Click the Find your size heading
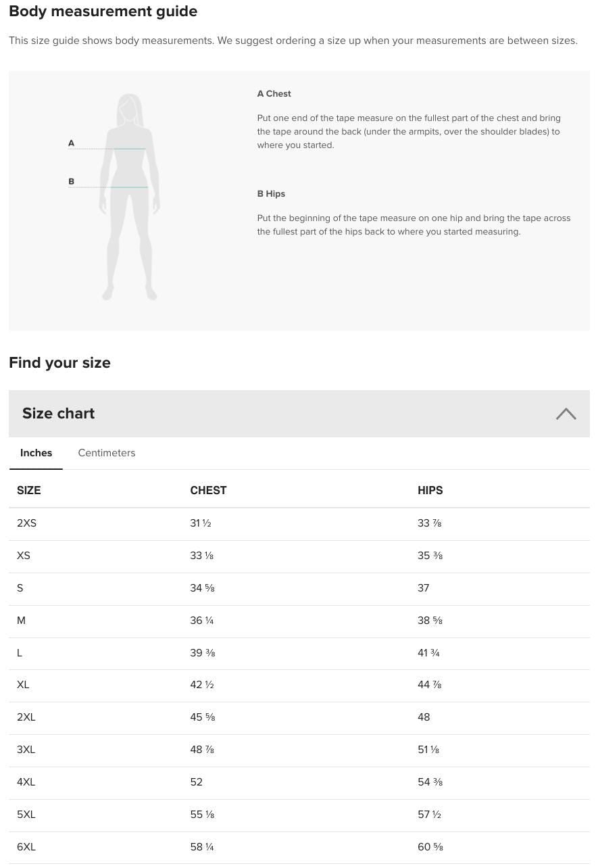The image size is (600, 868). (59, 362)
